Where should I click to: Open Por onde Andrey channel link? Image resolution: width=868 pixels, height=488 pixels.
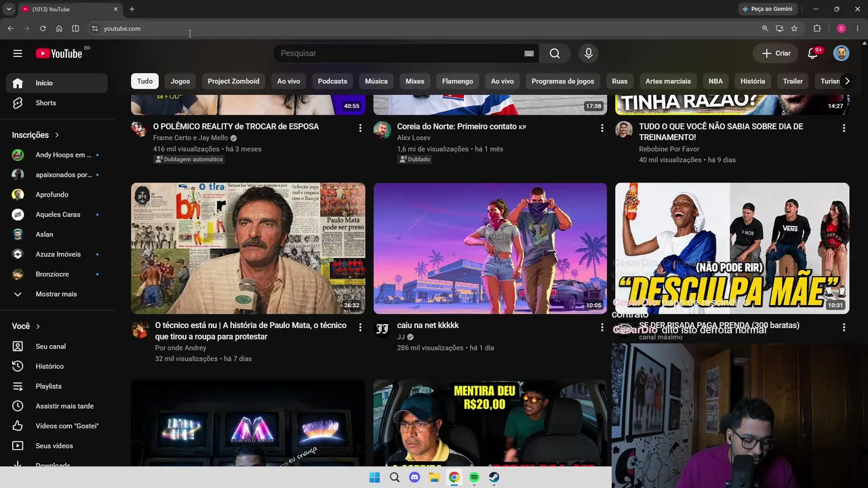click(180, 348)
